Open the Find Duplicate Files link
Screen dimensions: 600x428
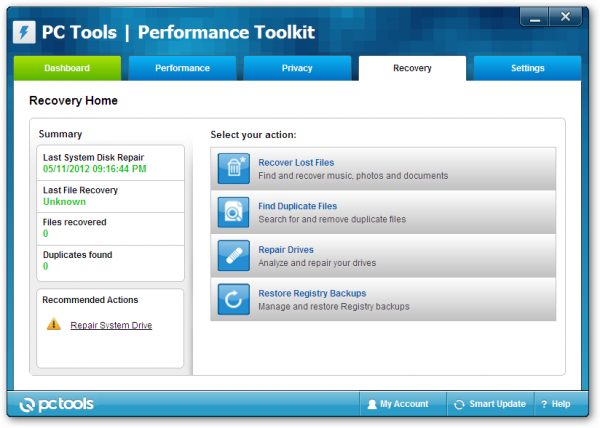coord(298,206)
